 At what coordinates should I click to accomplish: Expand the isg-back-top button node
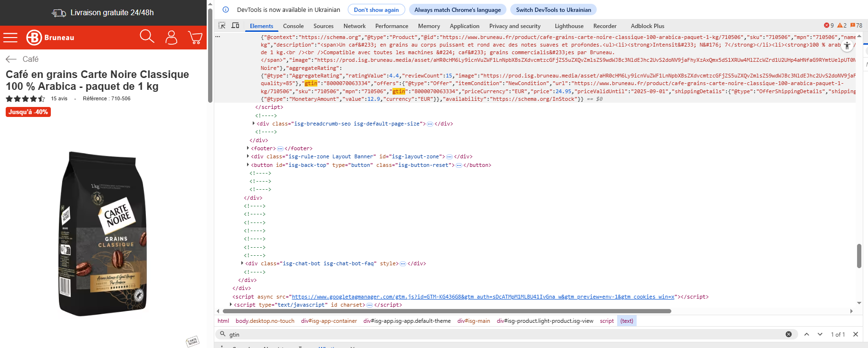click(248, 165)
